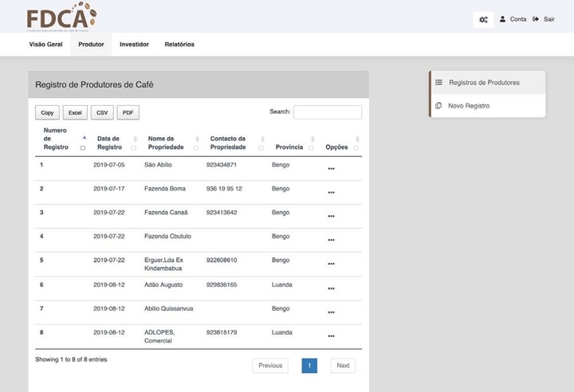Click the Search input field

pos(327,112)
